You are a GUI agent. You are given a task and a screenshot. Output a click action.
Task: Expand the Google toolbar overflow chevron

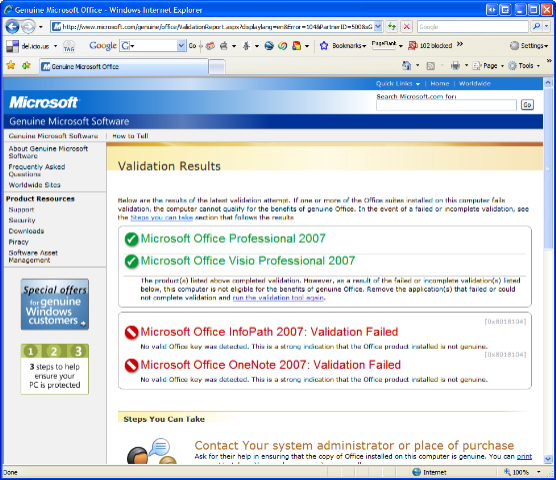460,44
